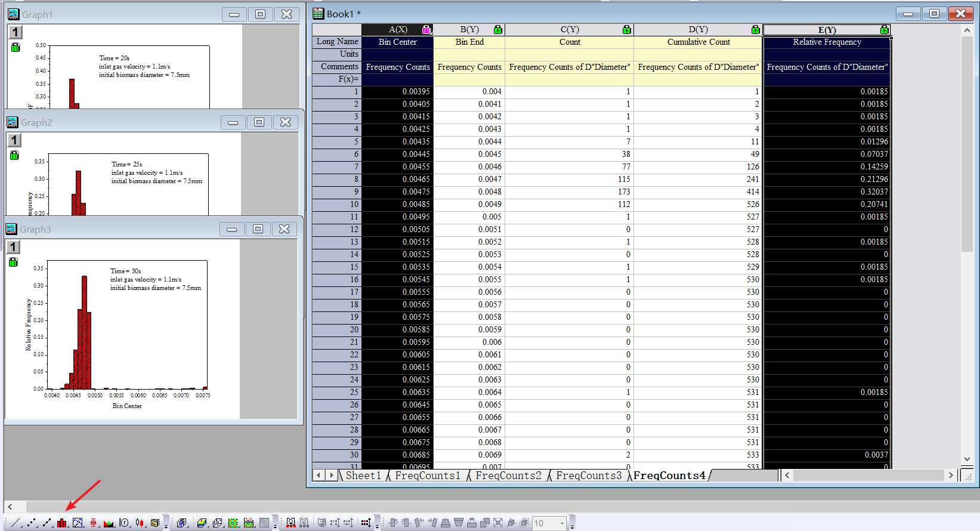Click the mask face toggle icon

coord(321,523)
